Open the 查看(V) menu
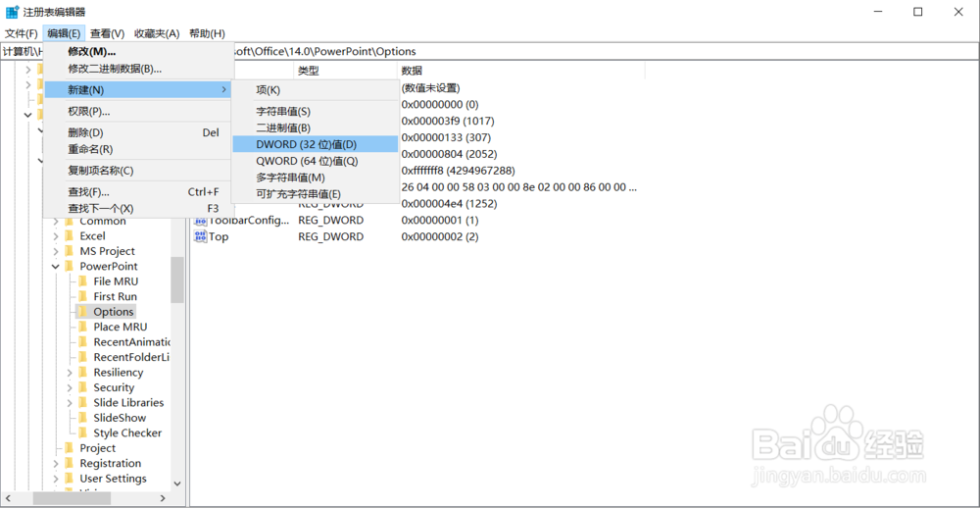The width and height of the screenshot is (980, 509). click(107, 33)
